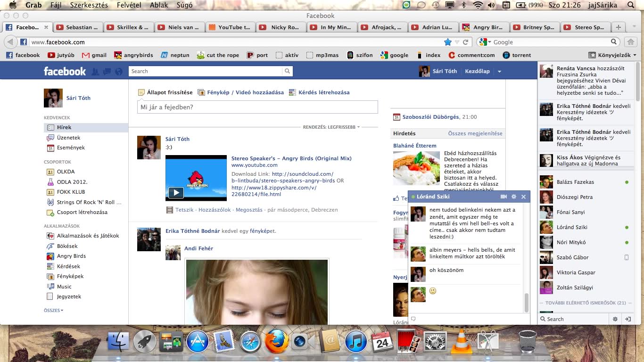Start video call with Lóránd Sziki

(504, 197)
